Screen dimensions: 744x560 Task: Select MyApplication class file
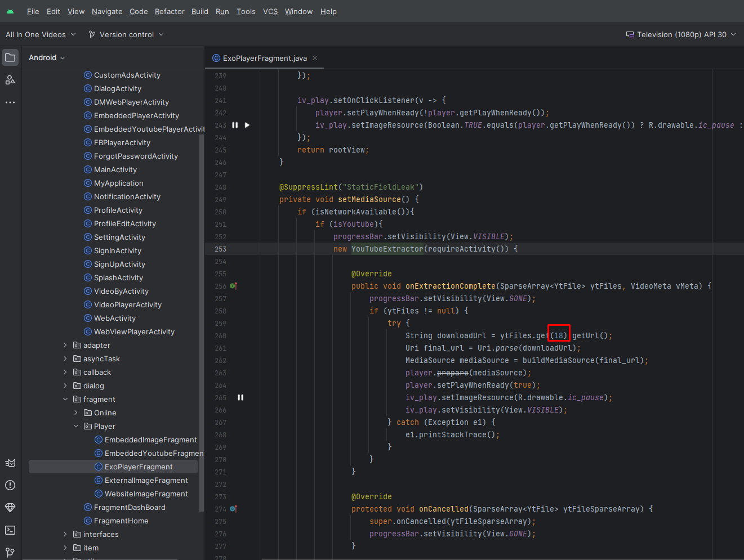119,183
